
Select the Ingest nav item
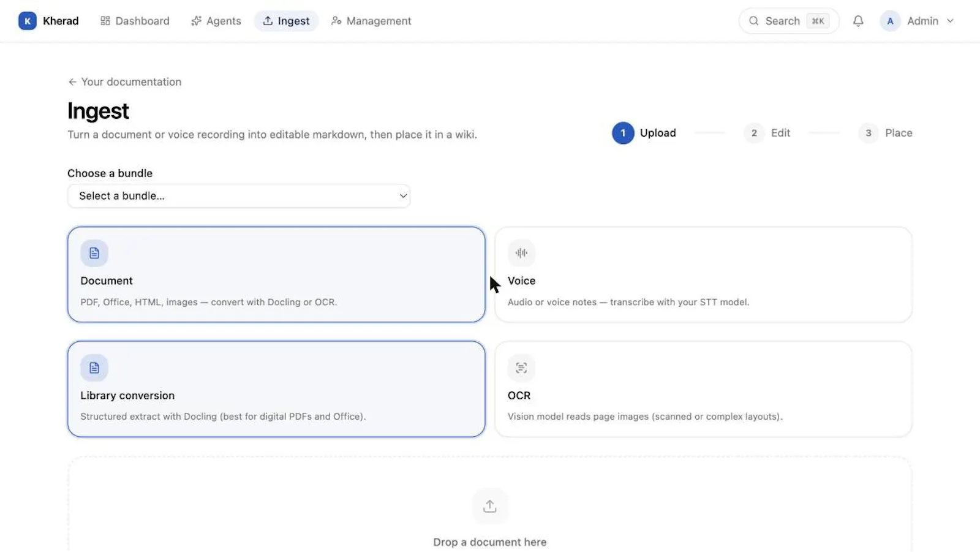pyautogui.click(x=286, y=21)
